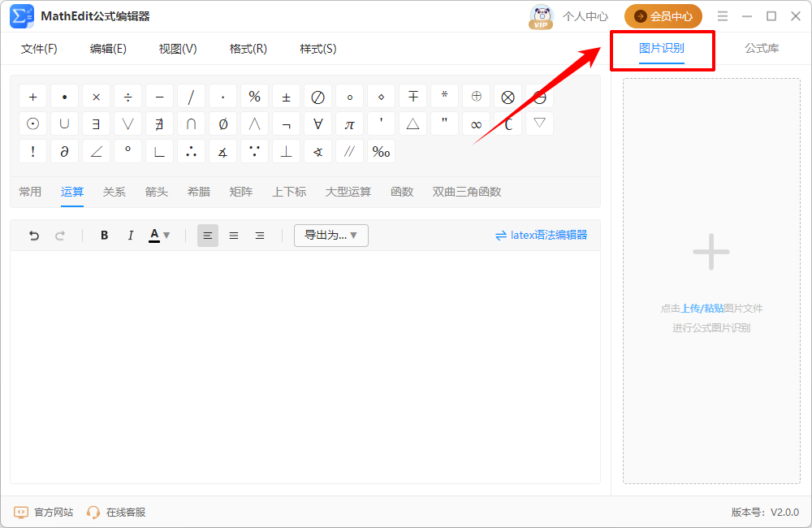
Task: Insert the asterisk operator symbol
Action: (x=444, y=97)
